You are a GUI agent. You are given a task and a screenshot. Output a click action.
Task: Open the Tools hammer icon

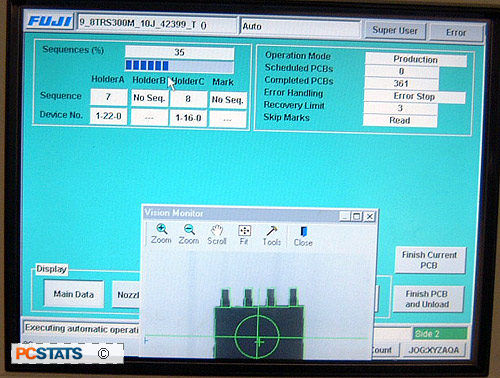coord(272,235)
